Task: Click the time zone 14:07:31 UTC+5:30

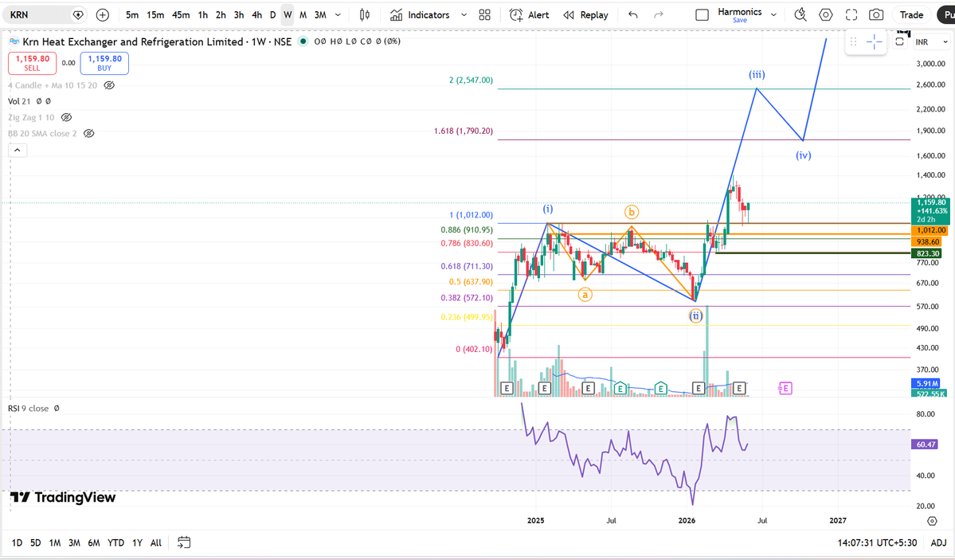Action: [877, 542]
